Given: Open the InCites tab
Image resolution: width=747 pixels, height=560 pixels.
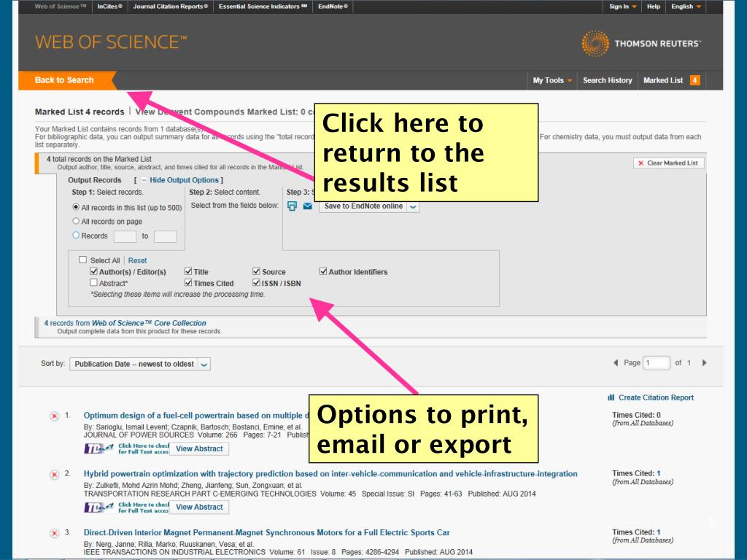Looking at the screenshot, I should click(109, 7).
